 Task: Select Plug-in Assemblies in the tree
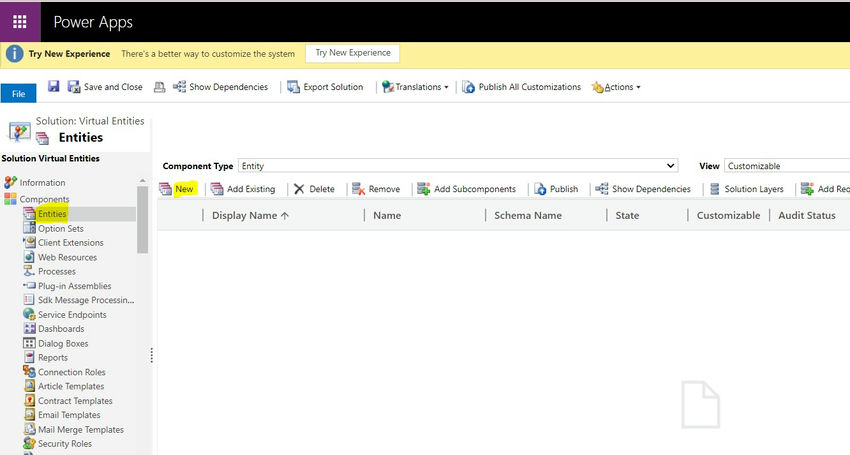click(74, 286)
